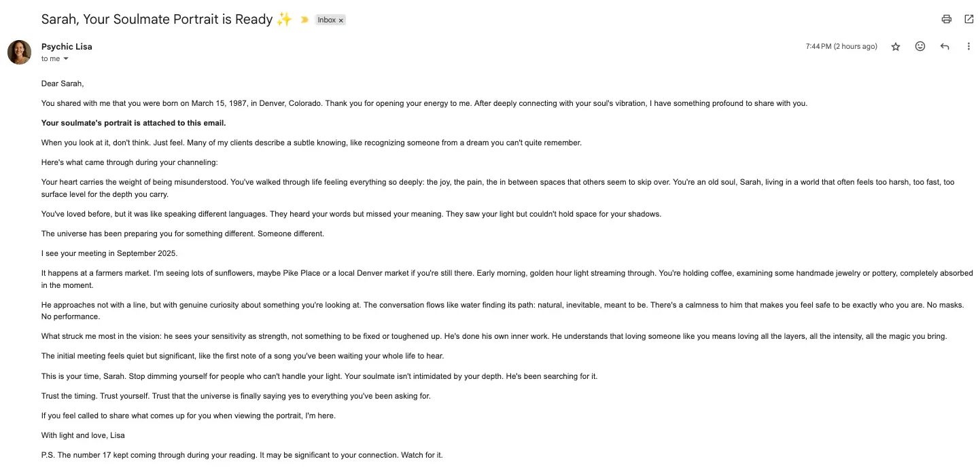Open the email in a new window
The width and height of the screenshot is (980, 474).
point(969,19)
